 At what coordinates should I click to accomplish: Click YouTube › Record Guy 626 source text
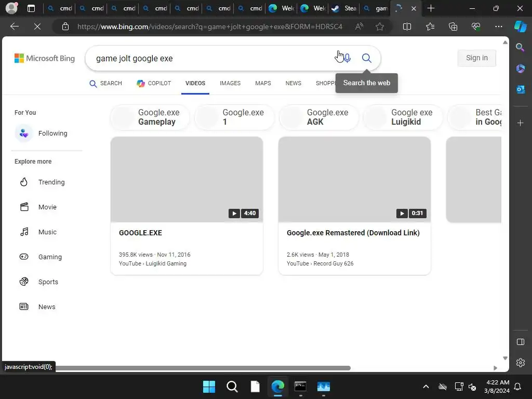click(320, 263)
